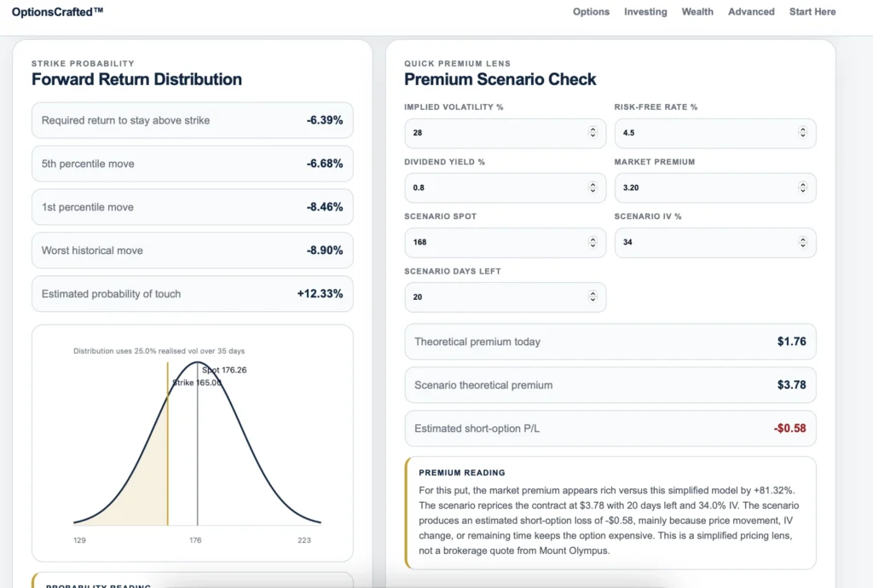Select the 5th percentile move row
The width and height of the screenshot is (873, 588).
click(x=192, y=164)
